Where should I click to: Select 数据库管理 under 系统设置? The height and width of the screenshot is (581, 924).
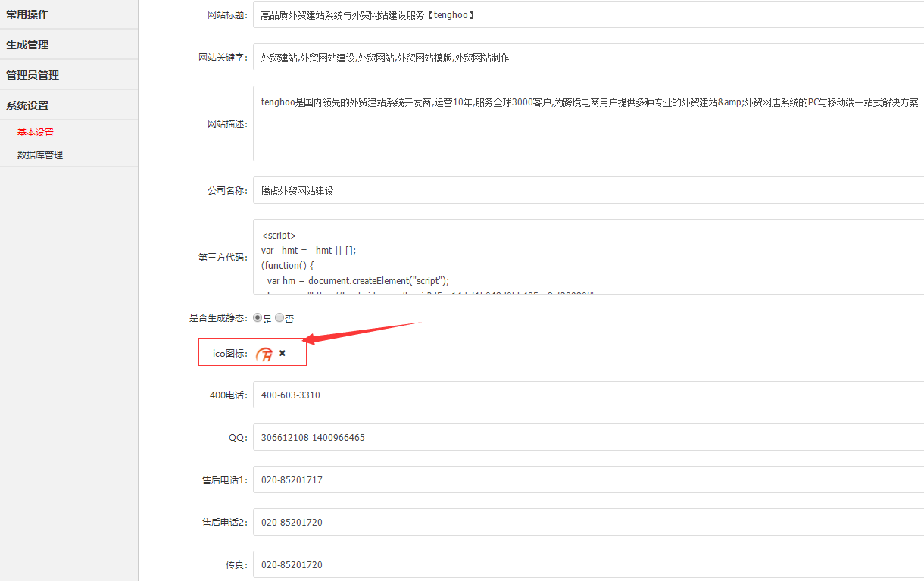(x=38, y=154)
